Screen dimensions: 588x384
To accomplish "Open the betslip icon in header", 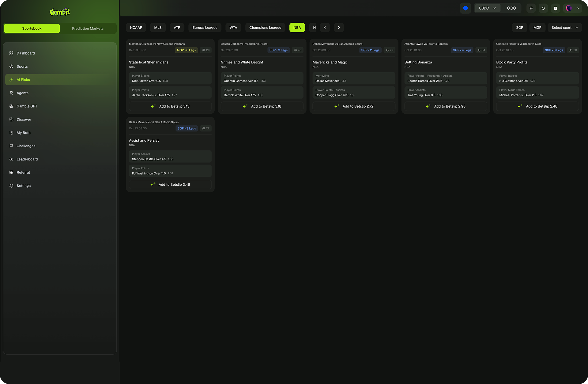I will click(556, 8).
